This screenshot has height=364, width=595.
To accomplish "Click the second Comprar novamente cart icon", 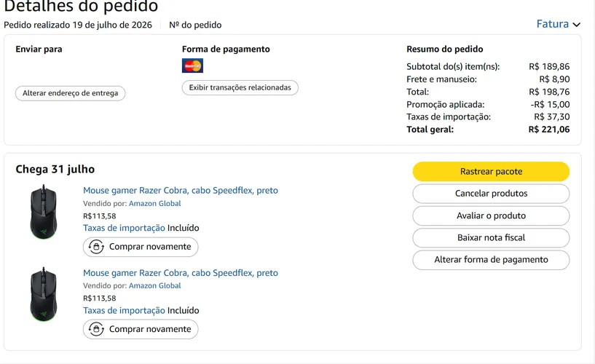I will (x=96, y=329).
